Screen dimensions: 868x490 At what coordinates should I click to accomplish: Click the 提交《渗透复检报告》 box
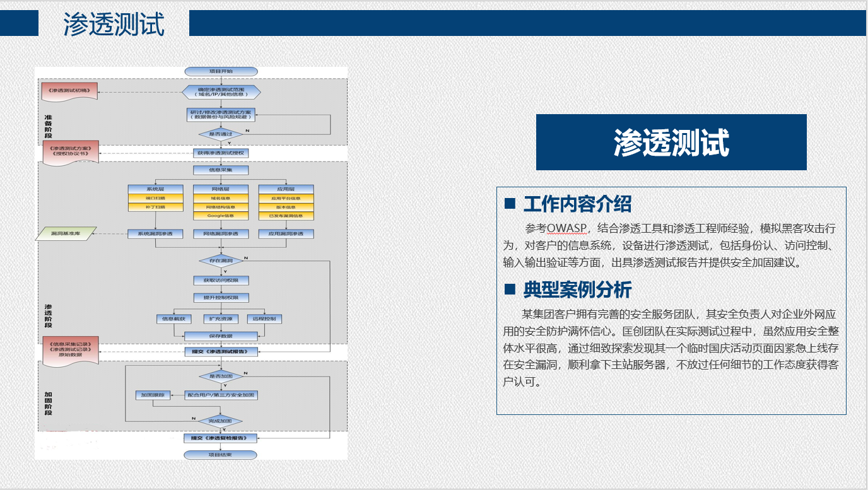click(221, 438)
